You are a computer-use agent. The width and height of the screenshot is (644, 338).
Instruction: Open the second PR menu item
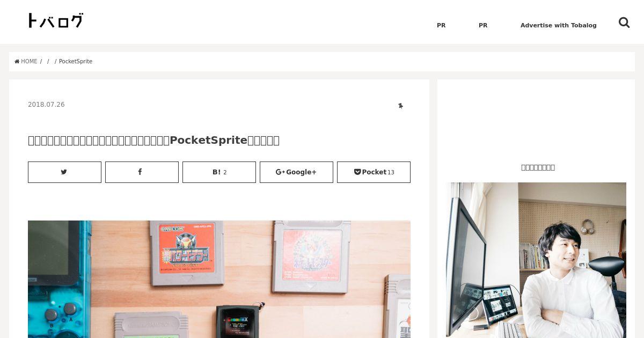click(x=483, y=25)
